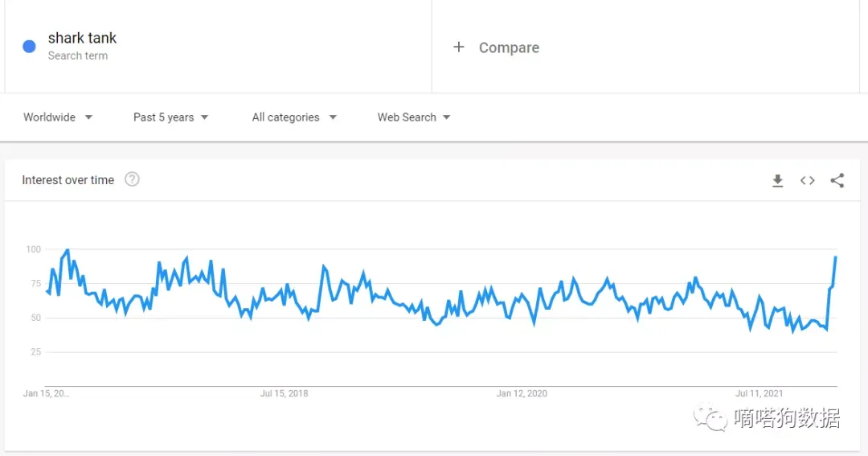This screenshot has height=456, width=868.
Task: Click the Interest over time heading
Action: pyautogui.click(x=68, y=180)
